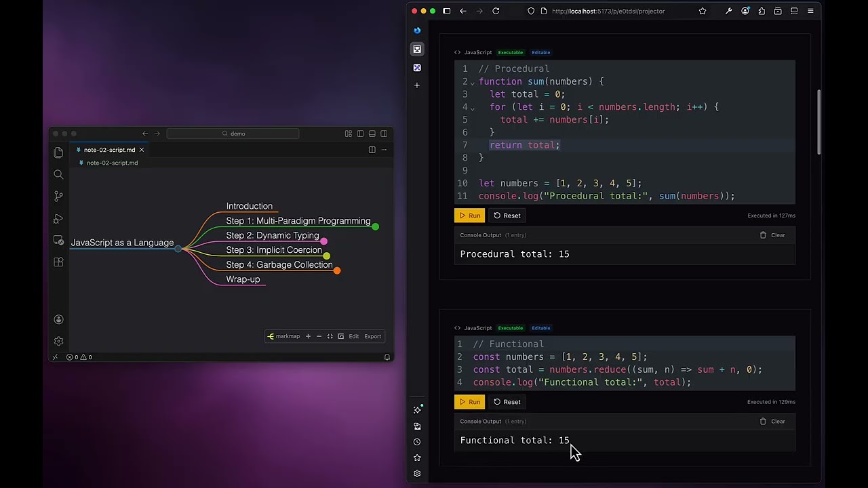The image size is (868, 488).
Task: Open the Explorer icon in VS Code sidebar
Action: [x=58, y=152]
